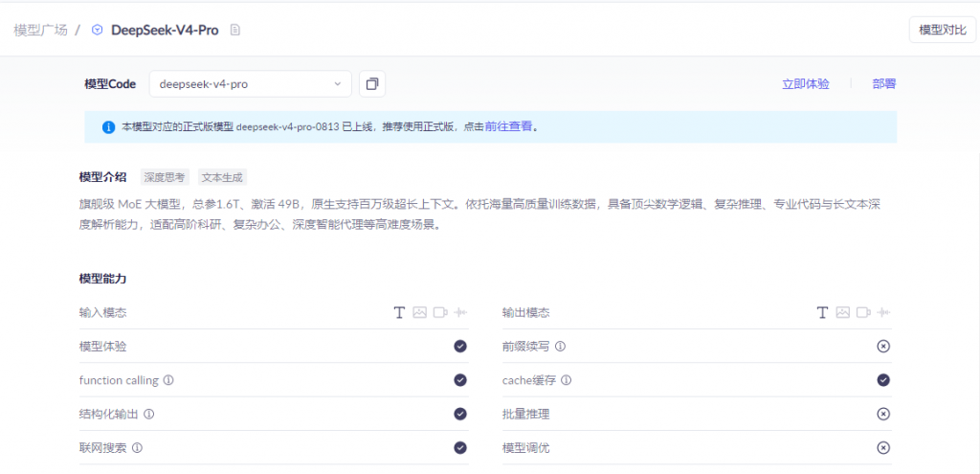Click the checkmark status for function calling
Viewport: 980px width, 474px height.
click(x=460, y=380)
